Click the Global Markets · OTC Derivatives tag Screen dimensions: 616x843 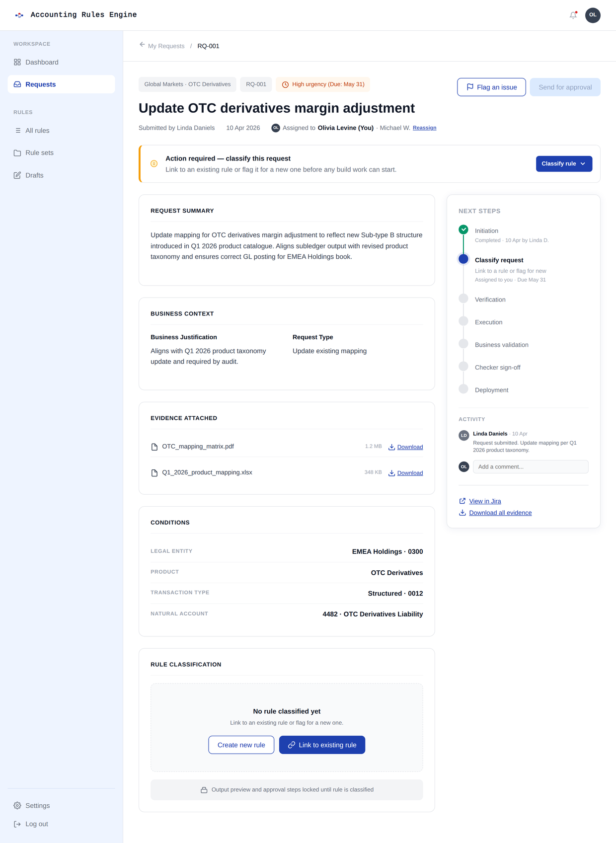187,84
